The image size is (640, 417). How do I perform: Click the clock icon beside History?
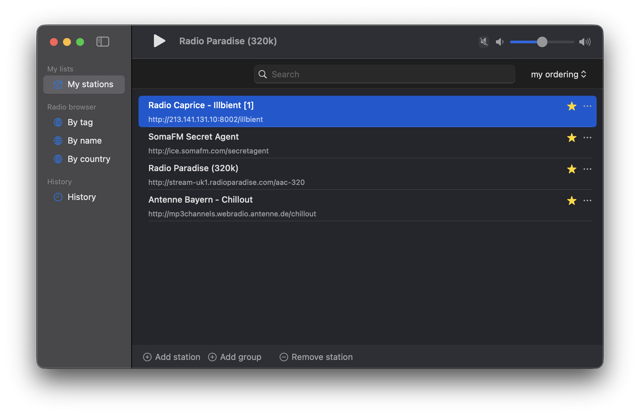click(58, 197)
